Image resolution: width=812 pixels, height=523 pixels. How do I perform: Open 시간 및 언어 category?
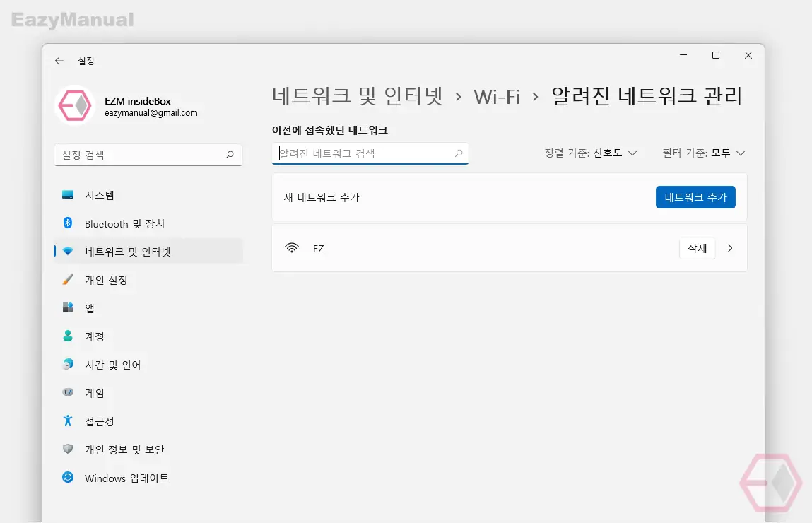pyautogui.click(x=148, y=364)
